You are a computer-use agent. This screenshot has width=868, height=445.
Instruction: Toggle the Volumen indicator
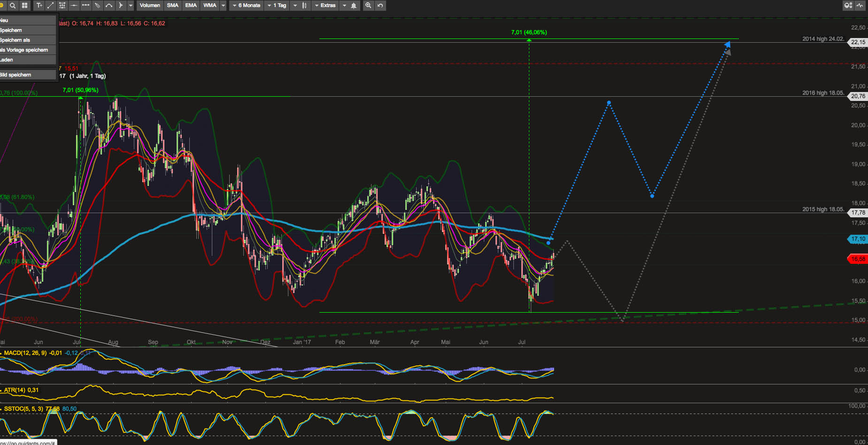pyautogui.click(x=150, y=6)
